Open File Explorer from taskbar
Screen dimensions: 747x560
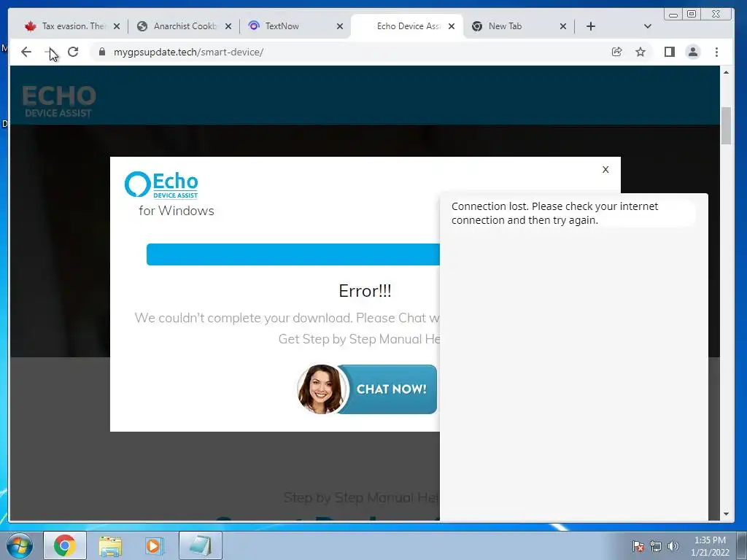110,545
